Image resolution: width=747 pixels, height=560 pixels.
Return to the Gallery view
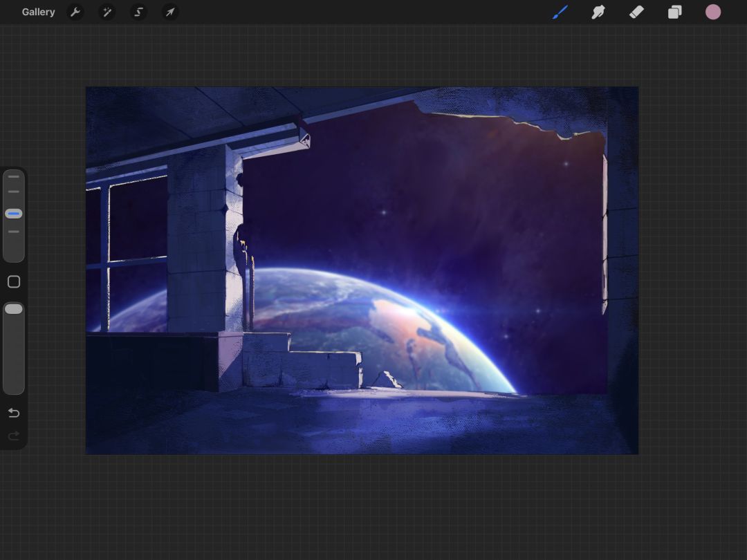pos(38,12)
